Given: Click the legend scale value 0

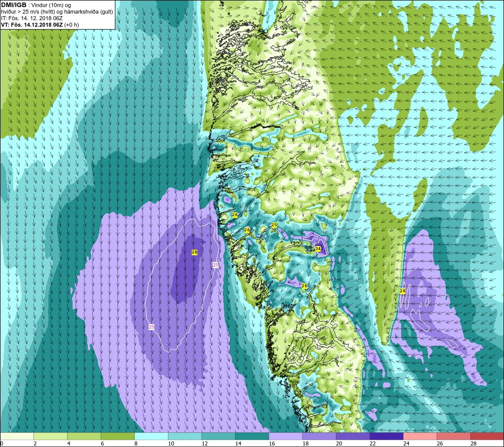Looking at the screenshot, I should 2,444.
